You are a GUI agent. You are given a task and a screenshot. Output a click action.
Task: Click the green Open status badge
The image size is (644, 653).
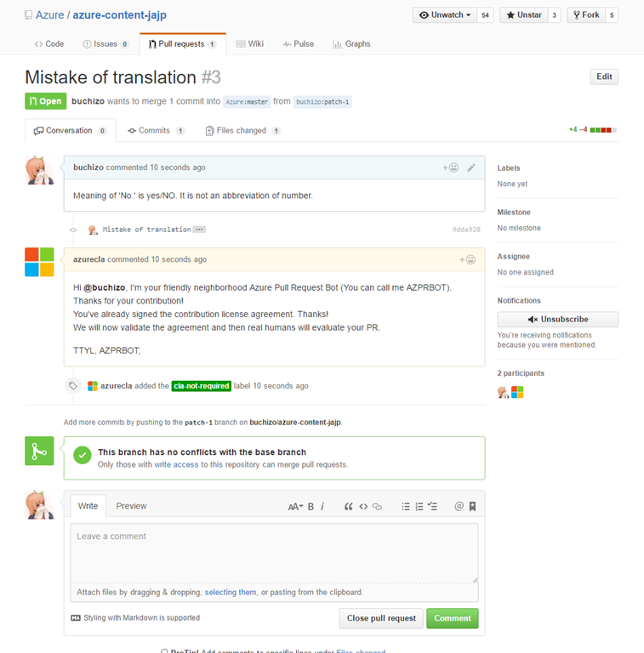coord(45,101)
